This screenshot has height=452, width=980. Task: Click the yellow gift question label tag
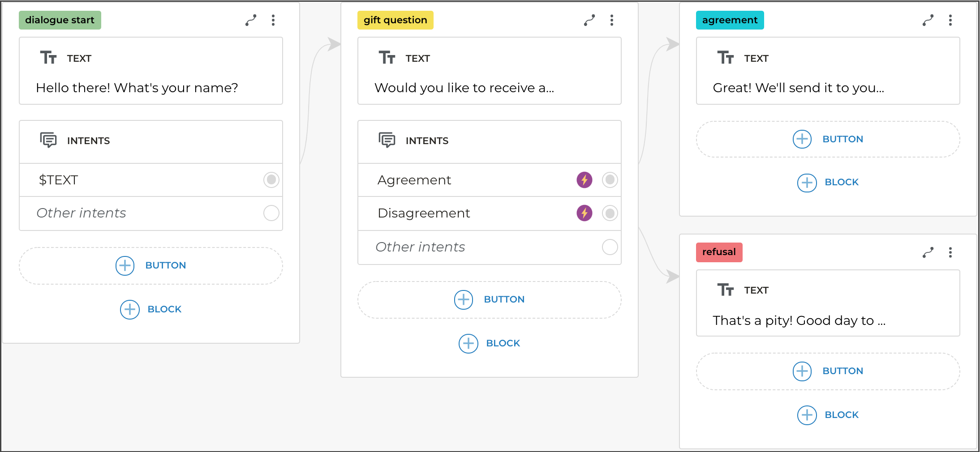(x=395, y=20)
